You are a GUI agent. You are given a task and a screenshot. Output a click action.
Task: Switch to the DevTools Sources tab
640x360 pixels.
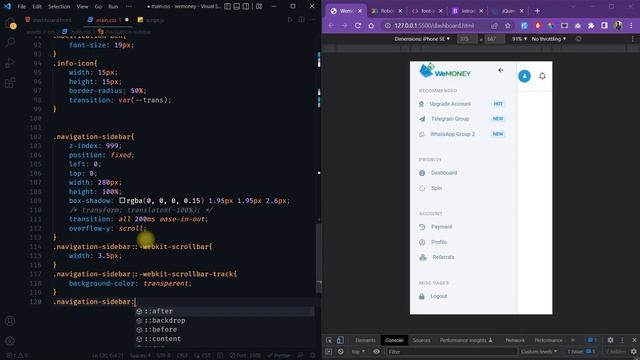coord(421,340)
